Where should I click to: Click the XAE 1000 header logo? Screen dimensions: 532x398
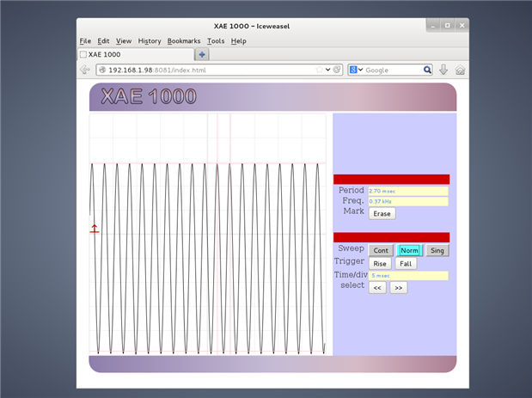[149, 96]
